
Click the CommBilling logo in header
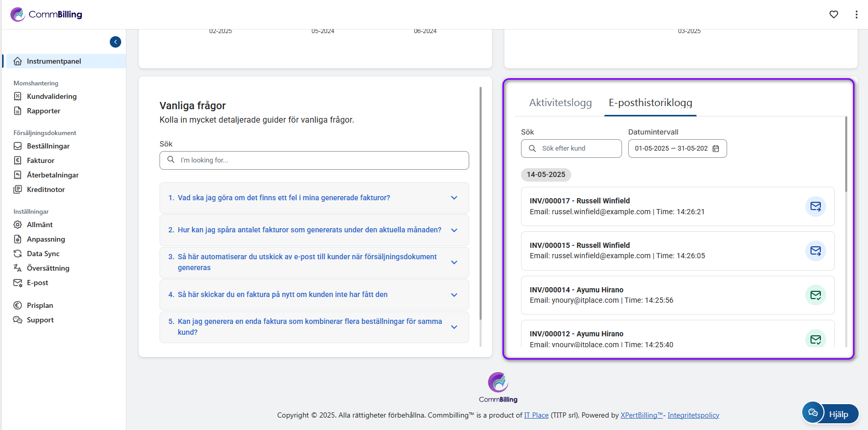(x=47, y=14)
